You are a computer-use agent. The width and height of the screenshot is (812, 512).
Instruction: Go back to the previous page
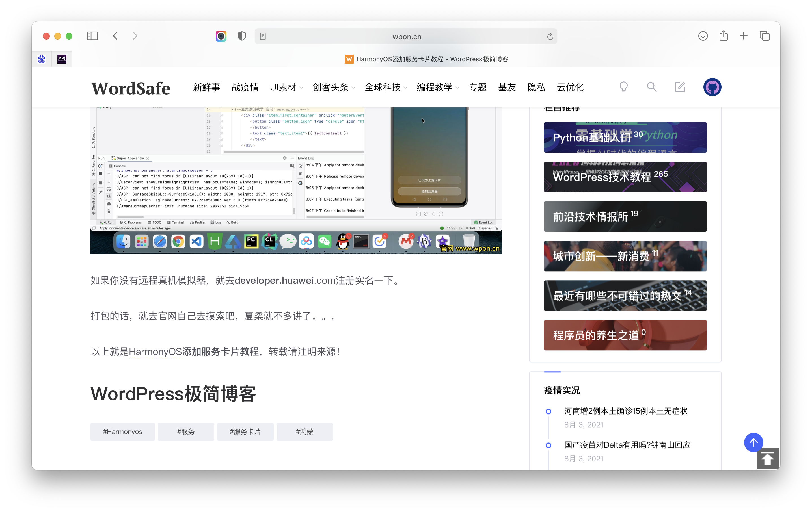[115, 36]
